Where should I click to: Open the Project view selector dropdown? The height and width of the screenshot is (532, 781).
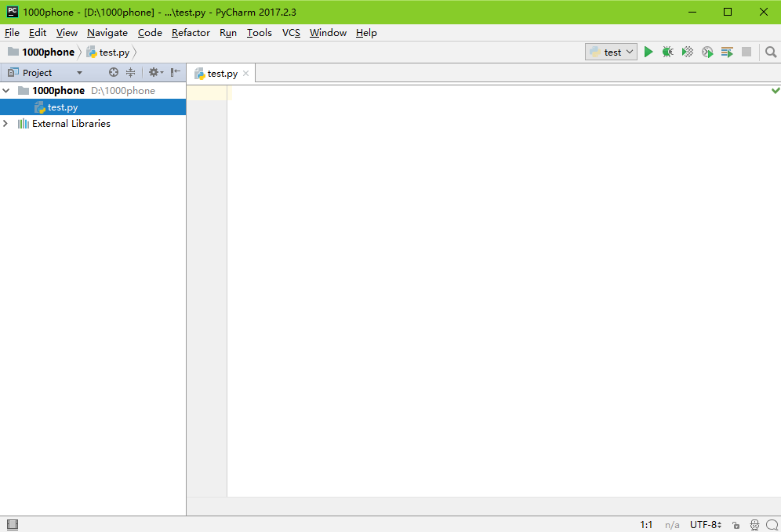[45, 73]
